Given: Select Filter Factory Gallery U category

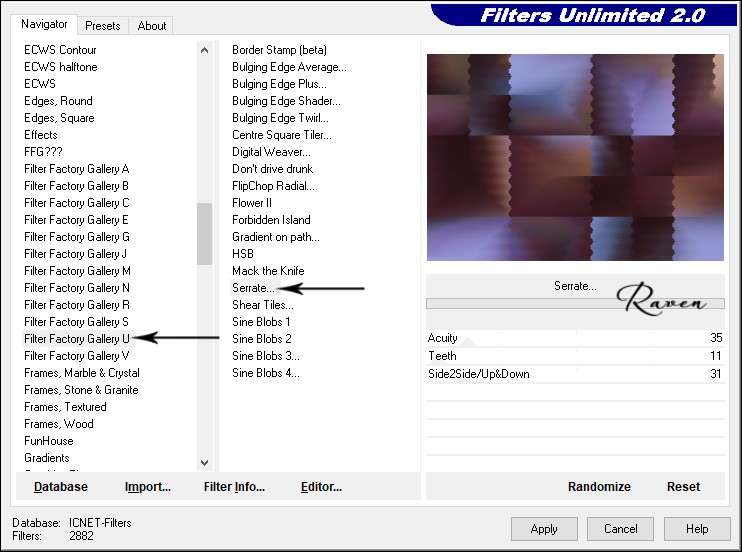Looking at the screenshot, I should point(77,339).
